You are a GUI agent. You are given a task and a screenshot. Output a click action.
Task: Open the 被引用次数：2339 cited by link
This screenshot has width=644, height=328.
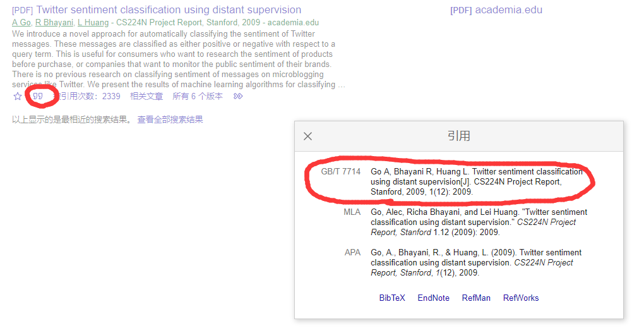pyautogui.click(x=86, y=96)
